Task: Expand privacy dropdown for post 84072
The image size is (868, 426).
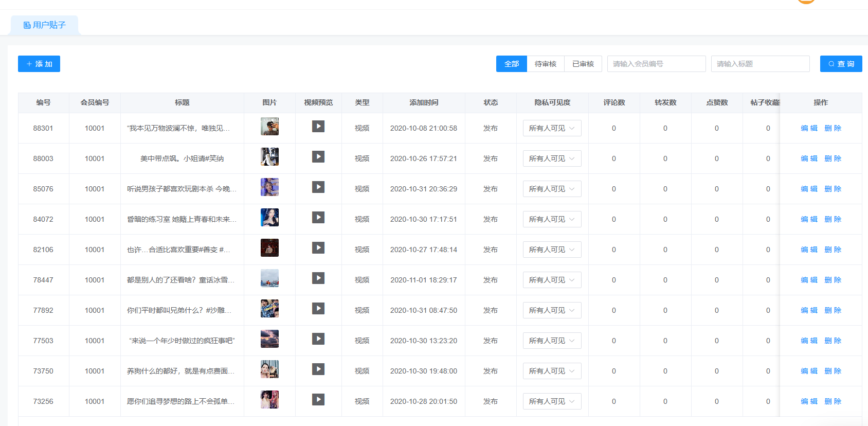Action: point(552,219)
